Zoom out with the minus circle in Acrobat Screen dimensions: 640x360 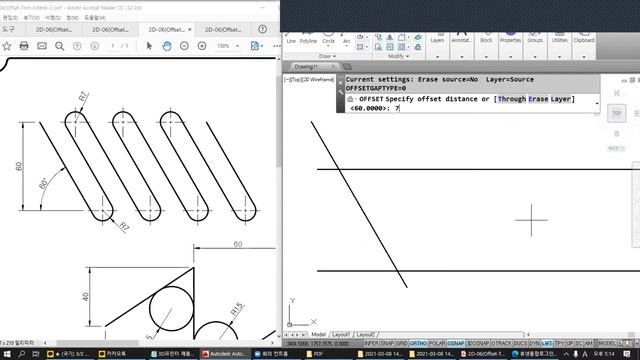point(184,46)
